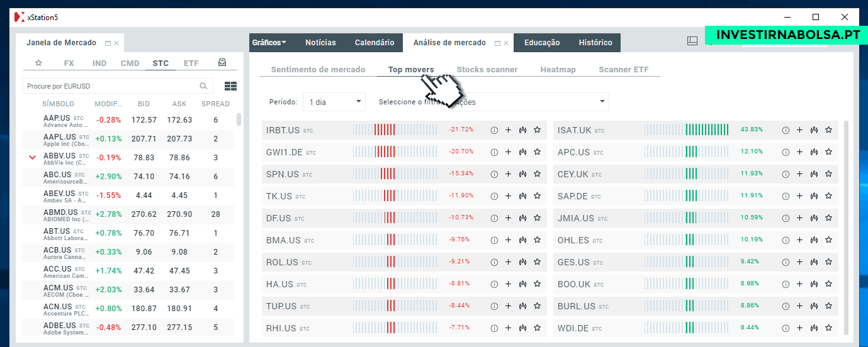Detach the Janela de Mercado panel
The image size is (868, 347).
tap(108, 43)
